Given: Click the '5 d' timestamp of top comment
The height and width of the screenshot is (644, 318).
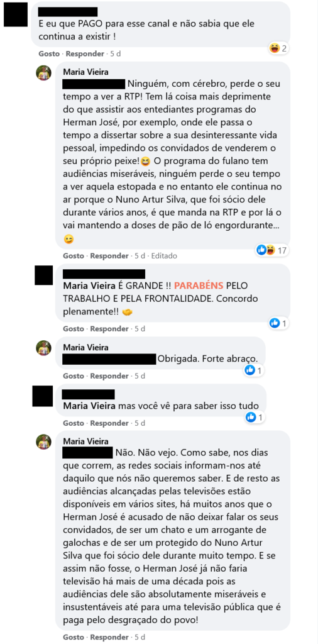Looking at the screenshot, I should pos(116,54).
